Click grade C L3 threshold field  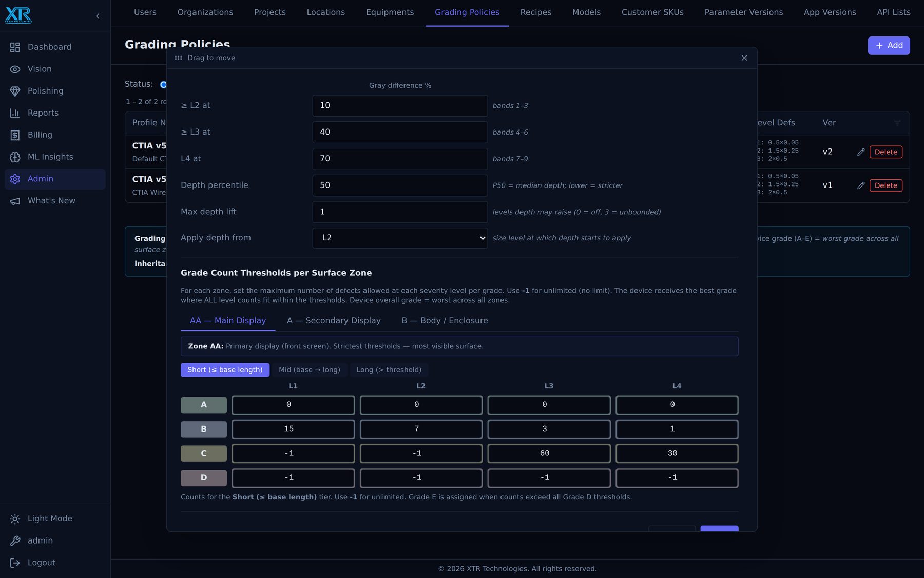[549, 454]
